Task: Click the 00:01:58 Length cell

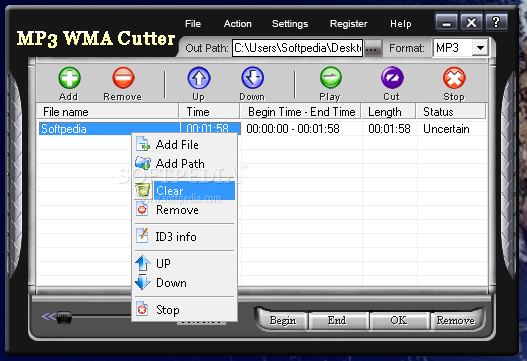Action: tap(389, 129)
